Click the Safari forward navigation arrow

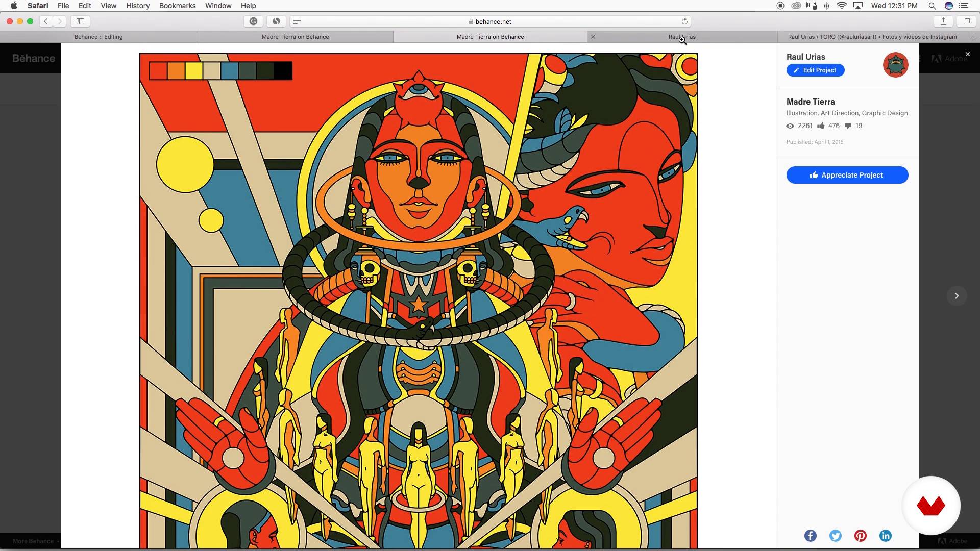point(60,21)
